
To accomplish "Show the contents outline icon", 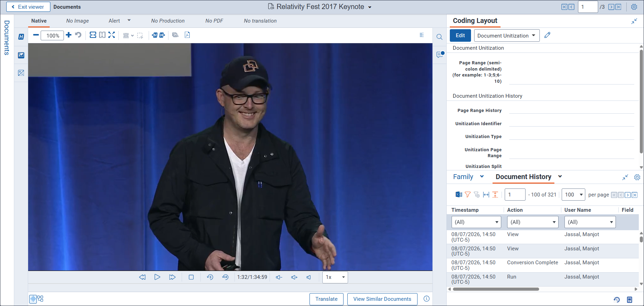I will (x=422, y=35).
